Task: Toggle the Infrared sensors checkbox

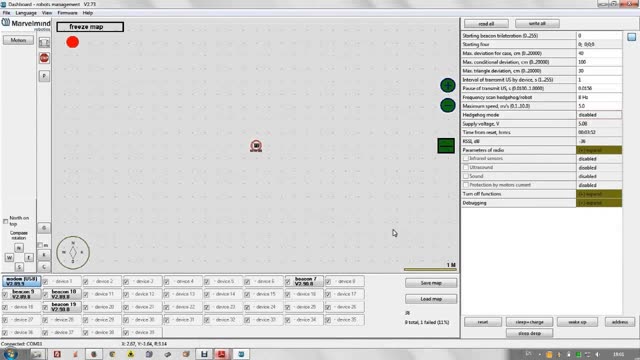Action: [x=466, y=158]
